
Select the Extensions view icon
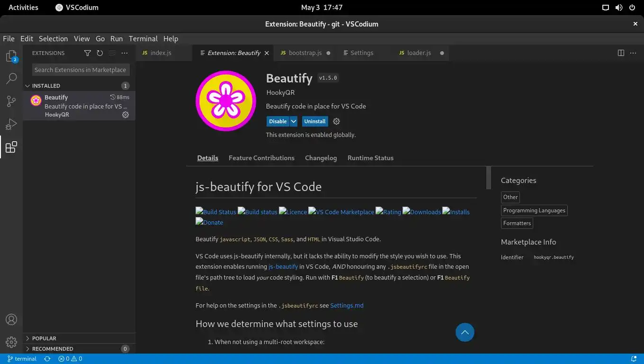[11, 147]
